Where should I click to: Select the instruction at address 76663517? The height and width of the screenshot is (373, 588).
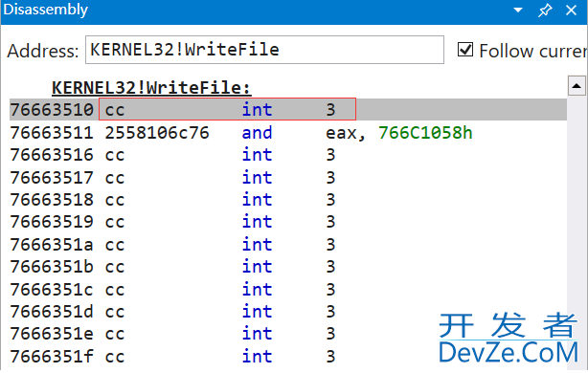[288, 177]
